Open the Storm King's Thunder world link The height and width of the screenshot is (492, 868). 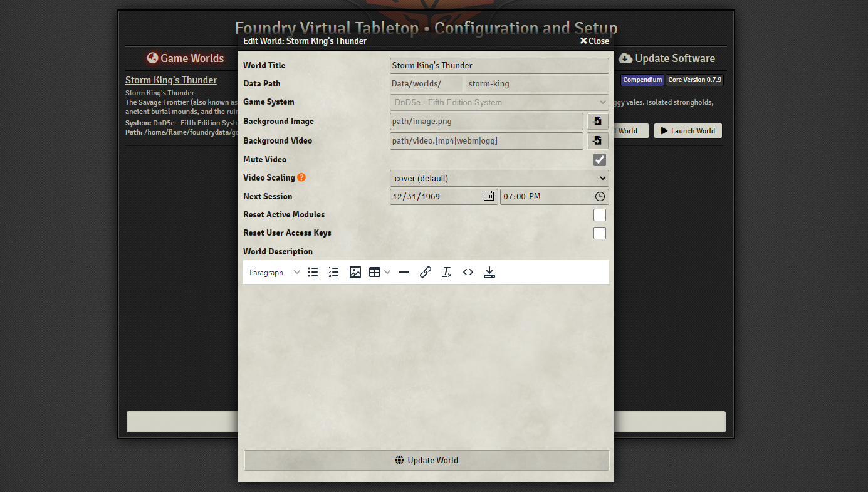(x=171, y=80)
